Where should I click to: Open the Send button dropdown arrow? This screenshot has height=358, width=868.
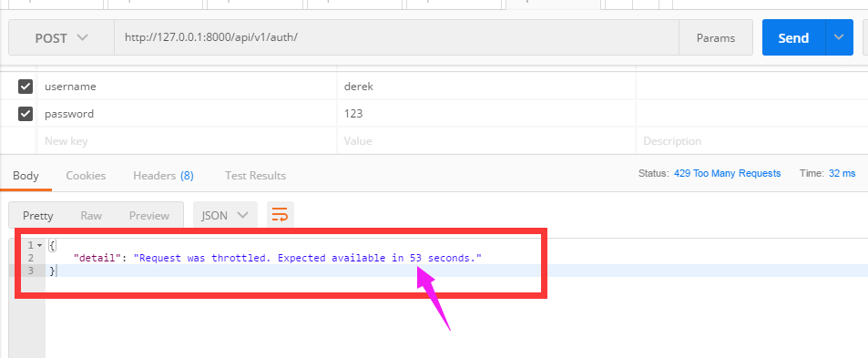pyautogui.click(x=839, y=37)
